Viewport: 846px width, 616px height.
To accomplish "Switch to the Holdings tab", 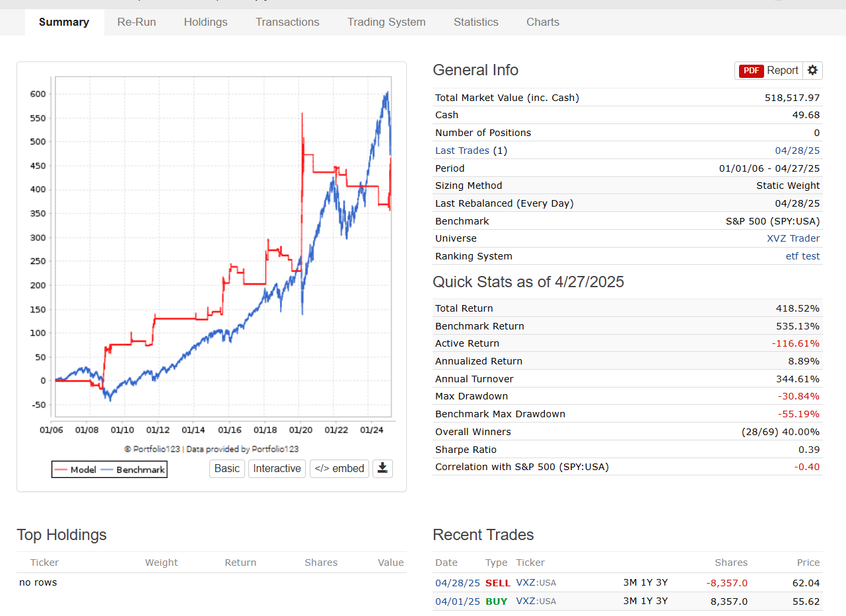I will point(205,22).
